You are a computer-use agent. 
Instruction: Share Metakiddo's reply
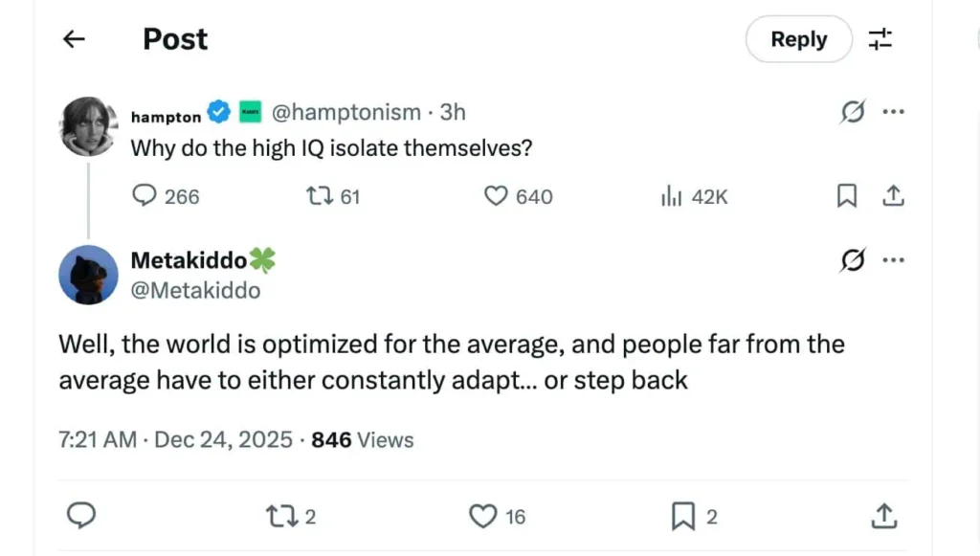tap(884, 516)
